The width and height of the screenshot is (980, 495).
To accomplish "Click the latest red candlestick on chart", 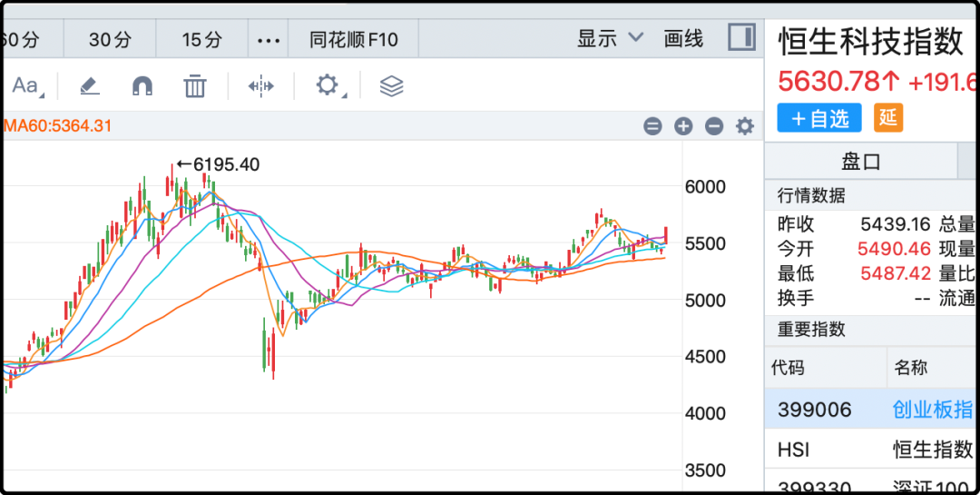I will coord(666,235).
